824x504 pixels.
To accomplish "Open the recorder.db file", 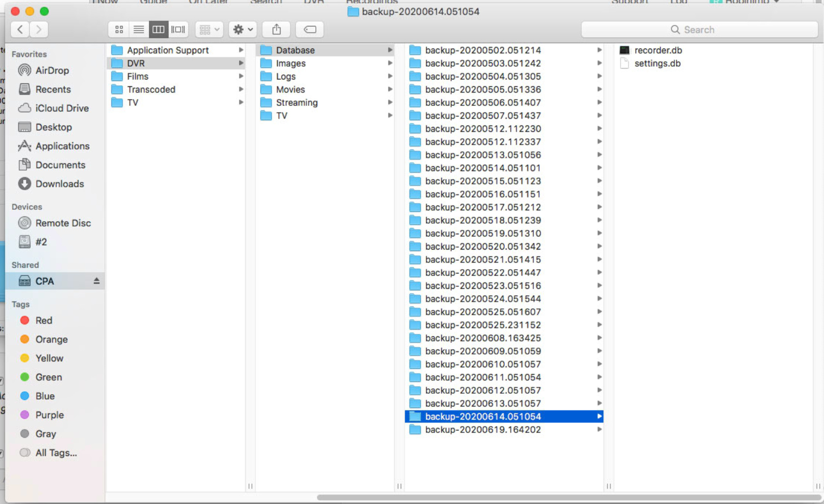I will 658,50.
